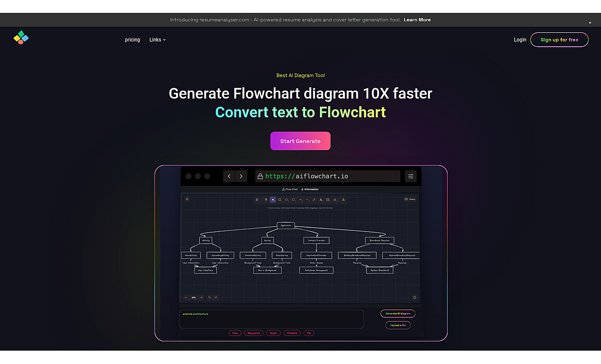
Task: Click the aiflowchart logo in the header
Action: click(x=21, y=37)
